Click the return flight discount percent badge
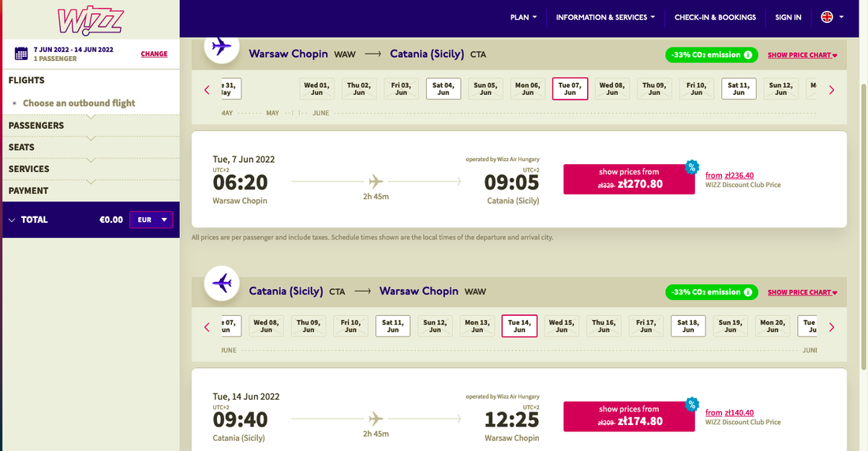 pos(692,404)
